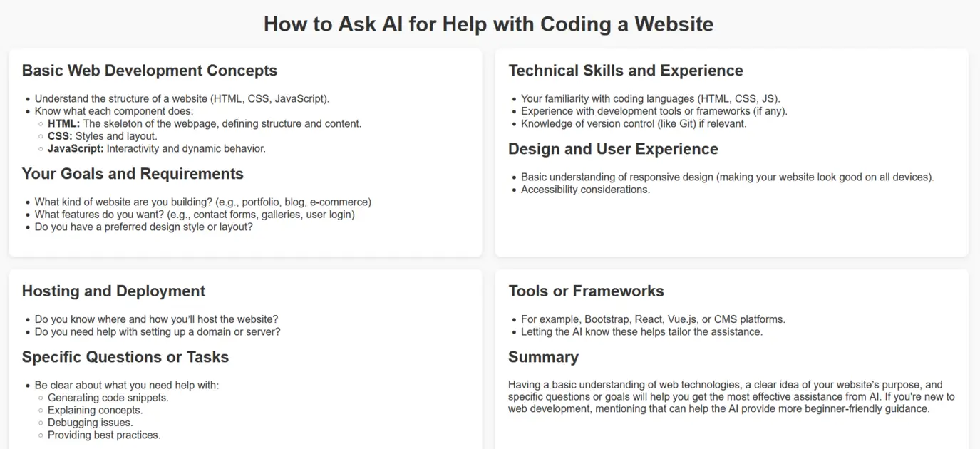
Task: Click the Summary paragraph text
Action: click(x=731, y=397)
